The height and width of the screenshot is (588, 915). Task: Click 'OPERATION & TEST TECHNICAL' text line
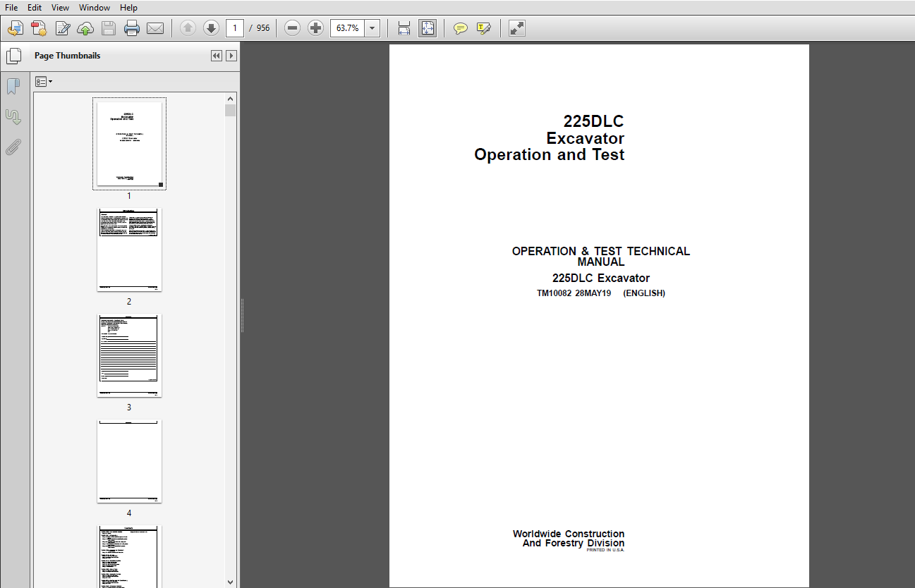click(601, 251)
